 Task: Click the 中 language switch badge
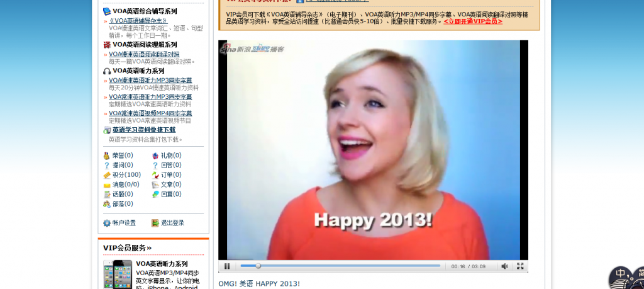point(620,273)
